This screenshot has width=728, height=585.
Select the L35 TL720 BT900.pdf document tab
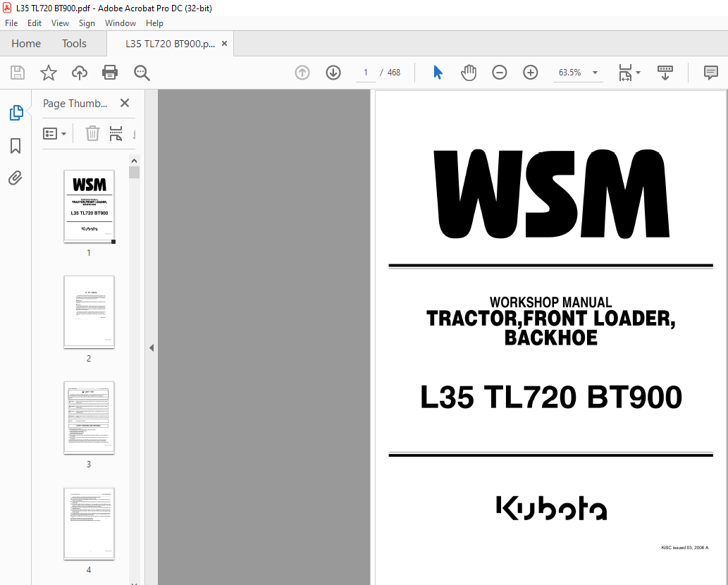coord(170,44)
